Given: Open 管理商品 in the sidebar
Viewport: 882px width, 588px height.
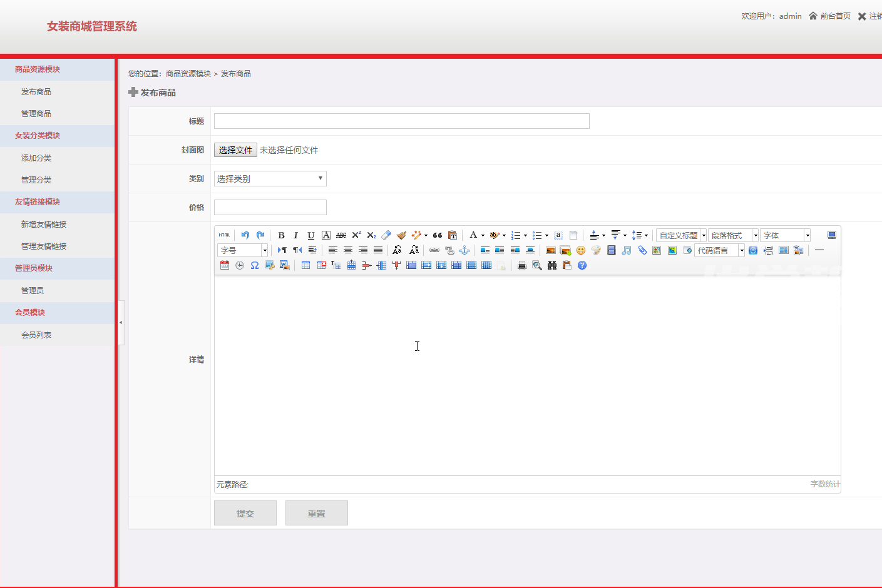Looking at the screenshot, I should click(x=36, y=114).
